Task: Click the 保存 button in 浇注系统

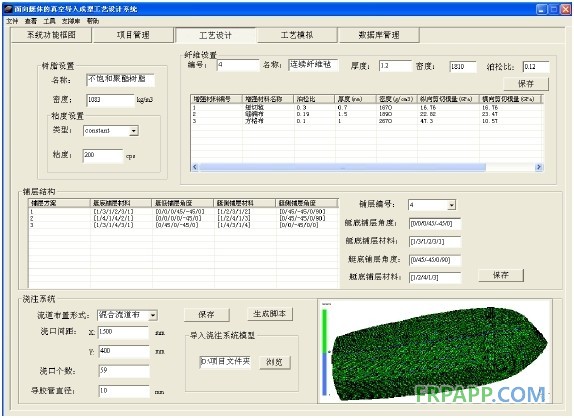Action: pos(206,314)
